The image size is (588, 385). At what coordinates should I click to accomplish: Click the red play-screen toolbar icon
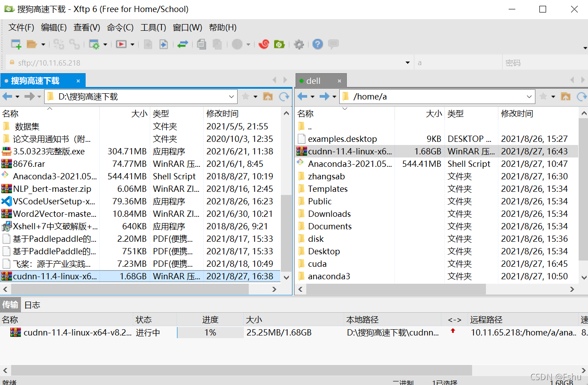(x=121, y=44)
